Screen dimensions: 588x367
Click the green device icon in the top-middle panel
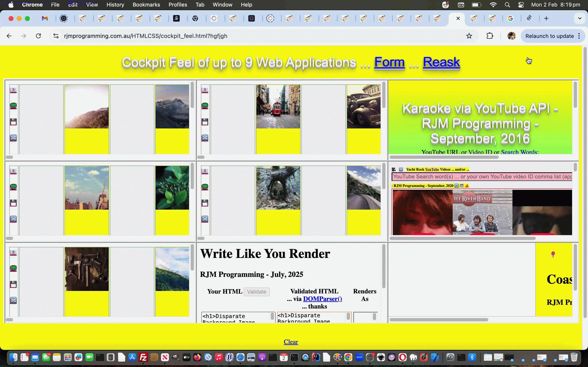tap(205, 106)
